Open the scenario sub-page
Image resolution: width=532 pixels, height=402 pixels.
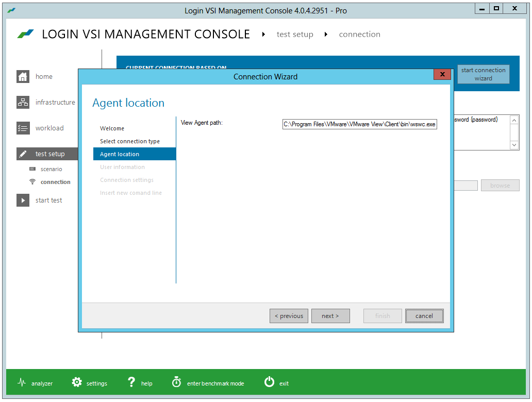(x=51, y=169)
